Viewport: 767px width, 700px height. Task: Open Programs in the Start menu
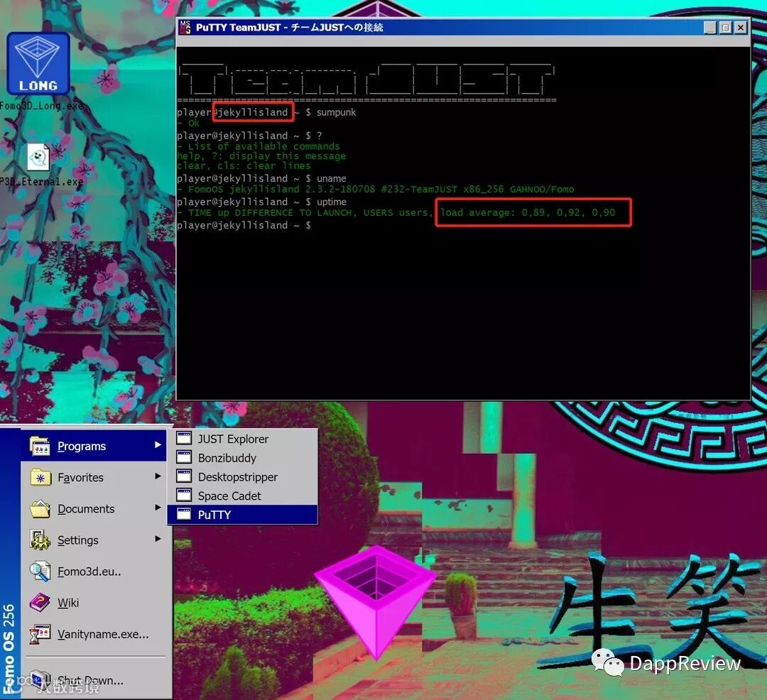(x=94, y=446)
